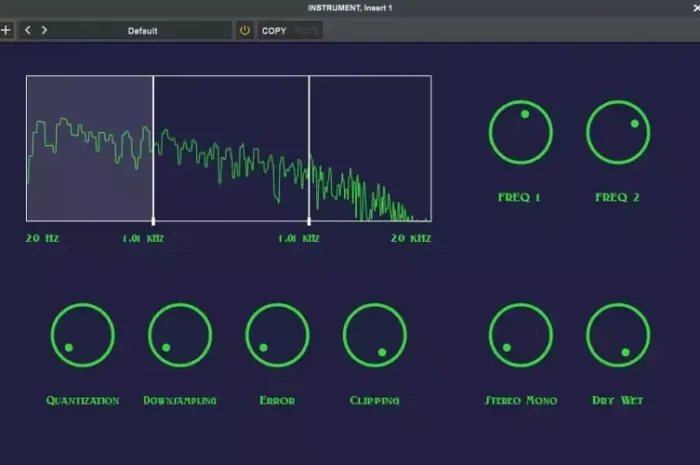Viewport: 700px width, 465px height.
Task: Click the Stereo Mono knob
Action: 520,335
